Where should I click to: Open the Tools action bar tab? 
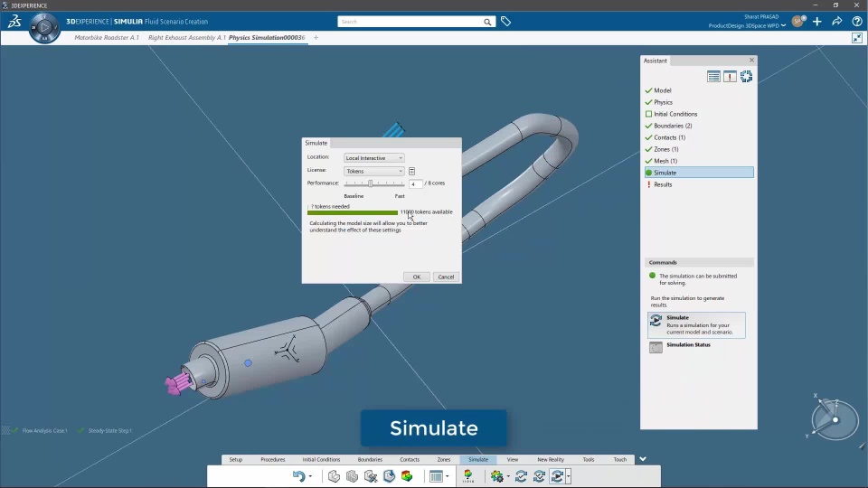589,460
